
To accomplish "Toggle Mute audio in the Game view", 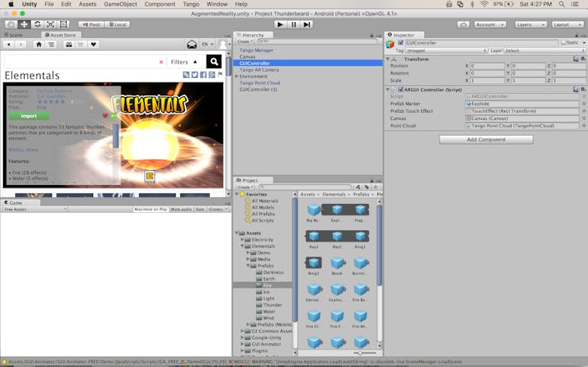I will click(x=181, y=209).
